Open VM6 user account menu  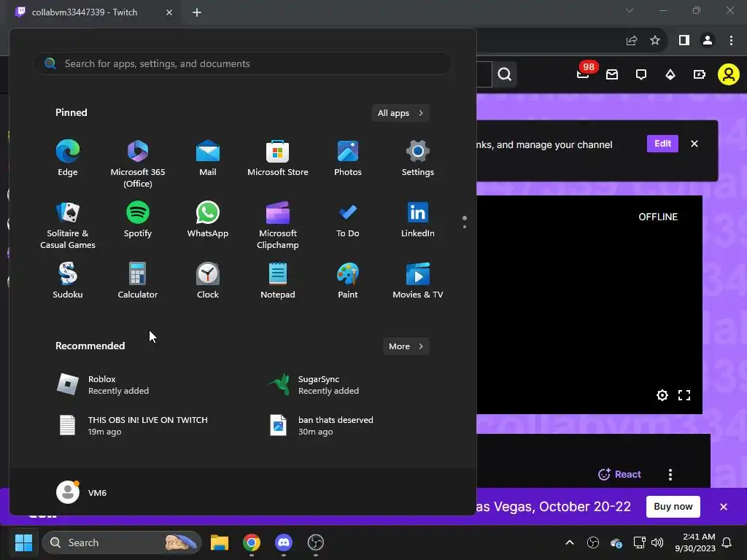point(82,492)
